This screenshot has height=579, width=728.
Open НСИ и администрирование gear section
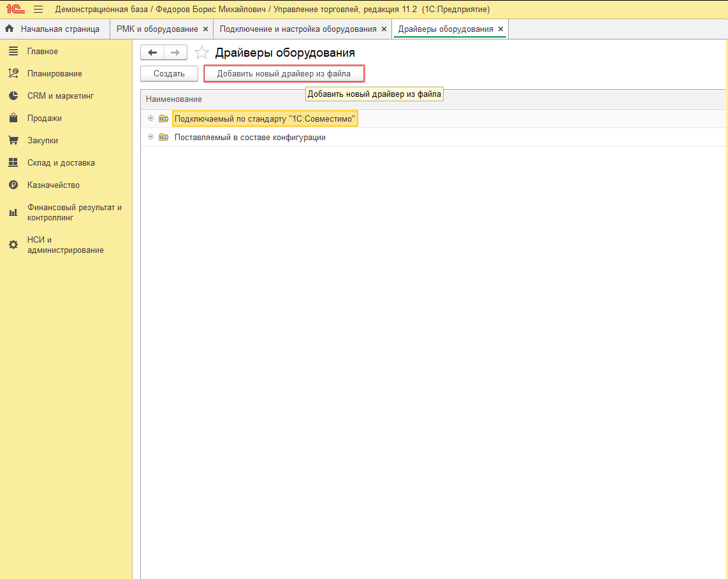(65, 245)
